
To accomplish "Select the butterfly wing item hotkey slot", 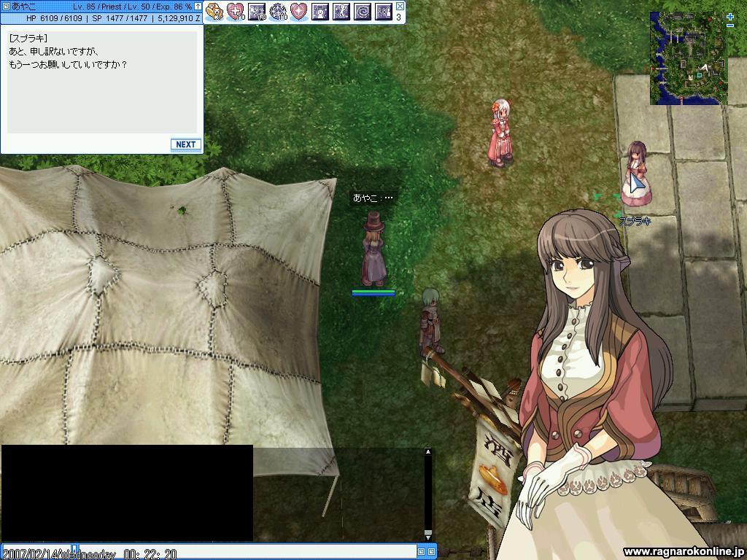I will pyautogui.click(x=214, y=12).
